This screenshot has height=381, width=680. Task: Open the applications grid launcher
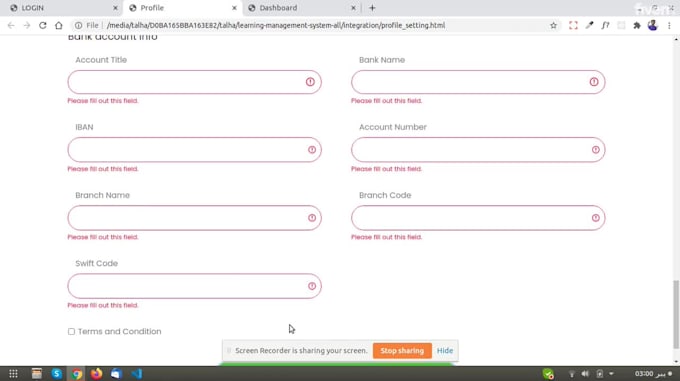pyautogui.click(x=13, y=374)
